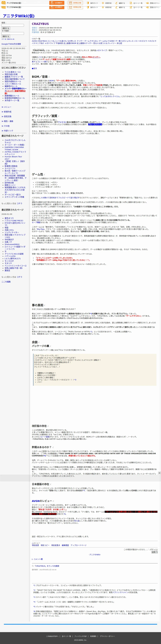The image size is (161, 644).
Task: Expand the ≫ 新規作成 sidebar section
Action: [7, 112]
